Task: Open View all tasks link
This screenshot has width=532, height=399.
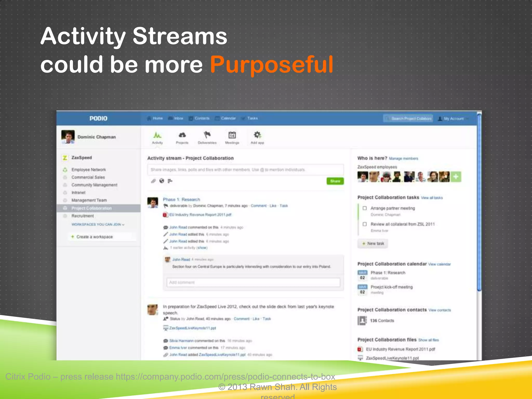Action: click(x=432, y=198)
